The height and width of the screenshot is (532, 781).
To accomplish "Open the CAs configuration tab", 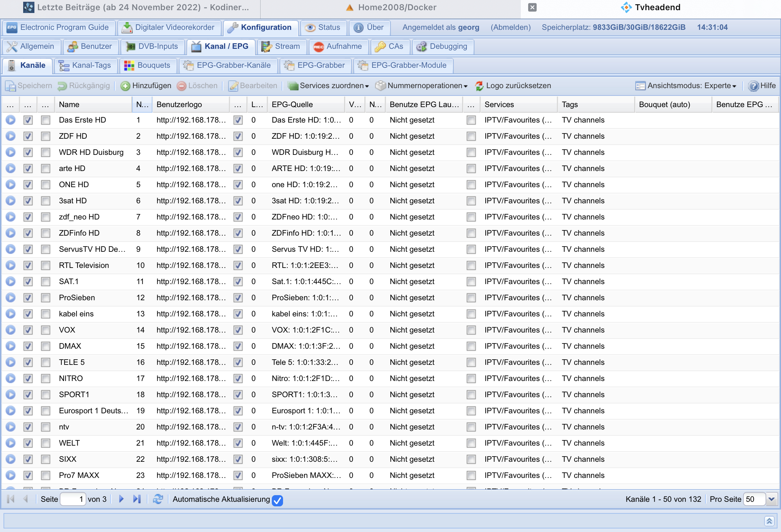I will point(390,46).
